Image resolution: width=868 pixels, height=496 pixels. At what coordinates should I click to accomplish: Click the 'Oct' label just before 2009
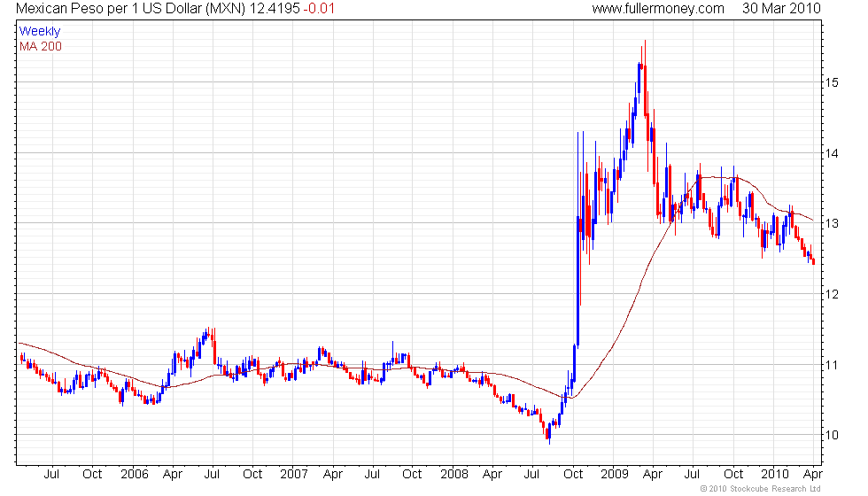click(x=573, y=475)
